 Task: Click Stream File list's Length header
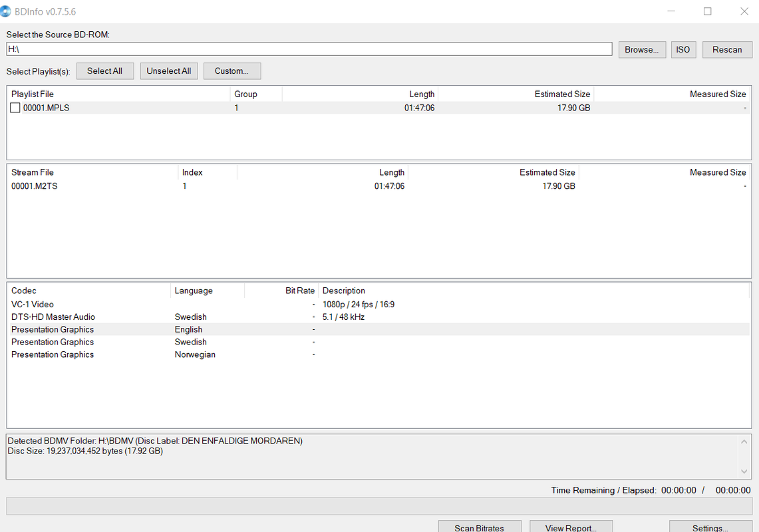(323, 172)
